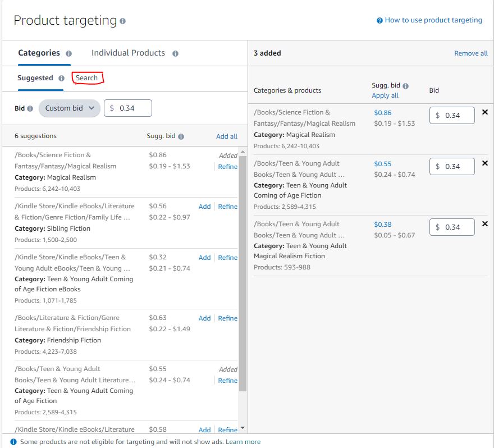494x448 pixels.
Task: Click info icon beside Suggested tab
Action: point(61,79)
